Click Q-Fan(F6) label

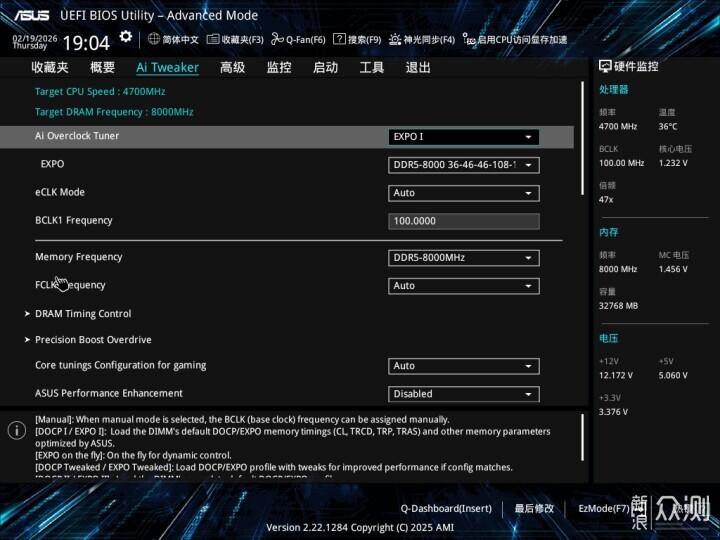point(305,39)
